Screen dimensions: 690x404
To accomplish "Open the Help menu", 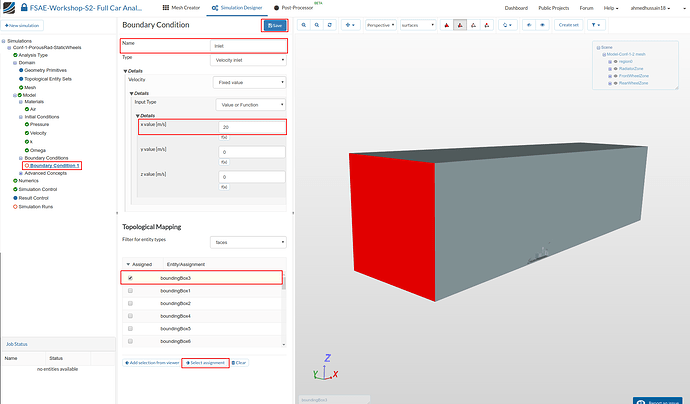I will click(610, 7).
